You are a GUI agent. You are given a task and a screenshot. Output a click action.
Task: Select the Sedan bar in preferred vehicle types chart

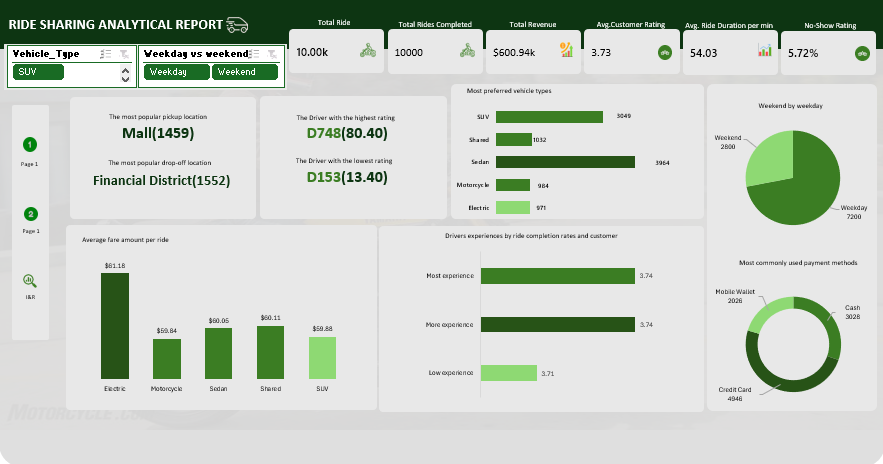tap(565, 162)
